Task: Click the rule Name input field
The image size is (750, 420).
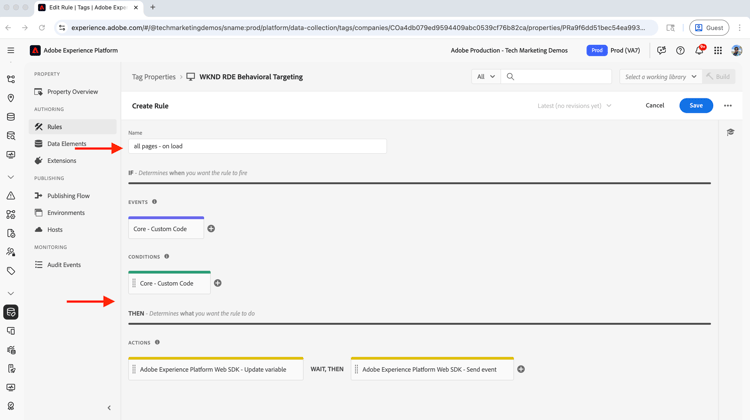Action: point(257,146)
